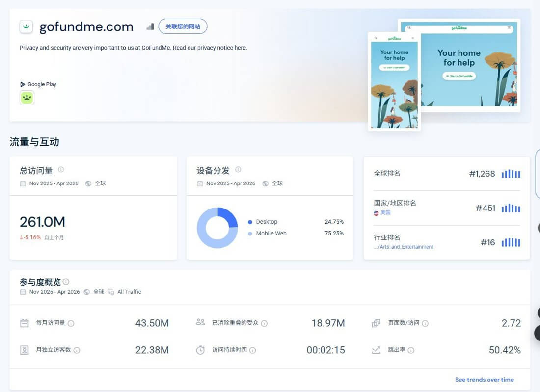The height and width of the screenshot is (392, 540).
Task: Click the Desktop legend color dot
Action: coord(250,222)
